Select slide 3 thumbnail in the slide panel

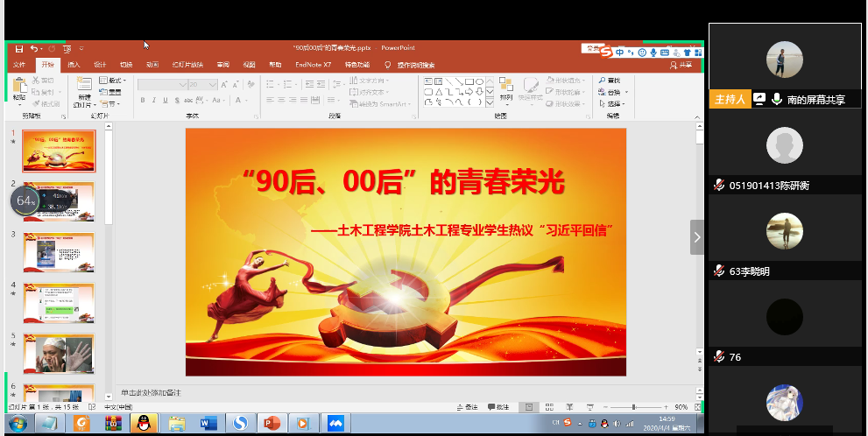pos(59,252)
